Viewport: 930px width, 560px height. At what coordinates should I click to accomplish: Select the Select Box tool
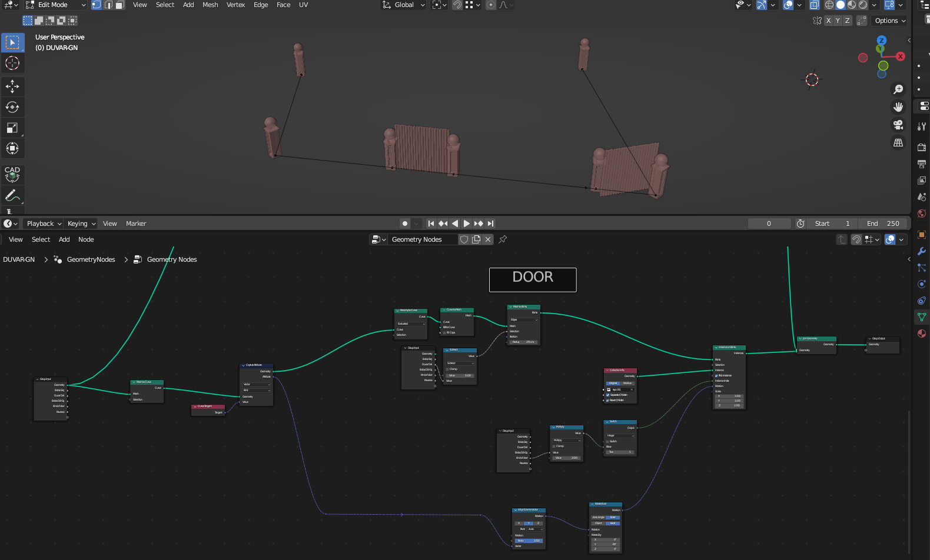(x=12, y=42)
